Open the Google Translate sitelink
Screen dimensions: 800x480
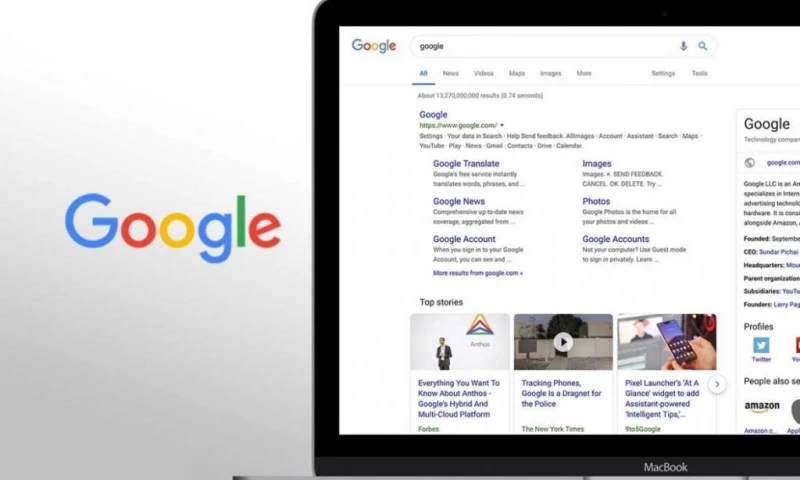tap(466, 164)
